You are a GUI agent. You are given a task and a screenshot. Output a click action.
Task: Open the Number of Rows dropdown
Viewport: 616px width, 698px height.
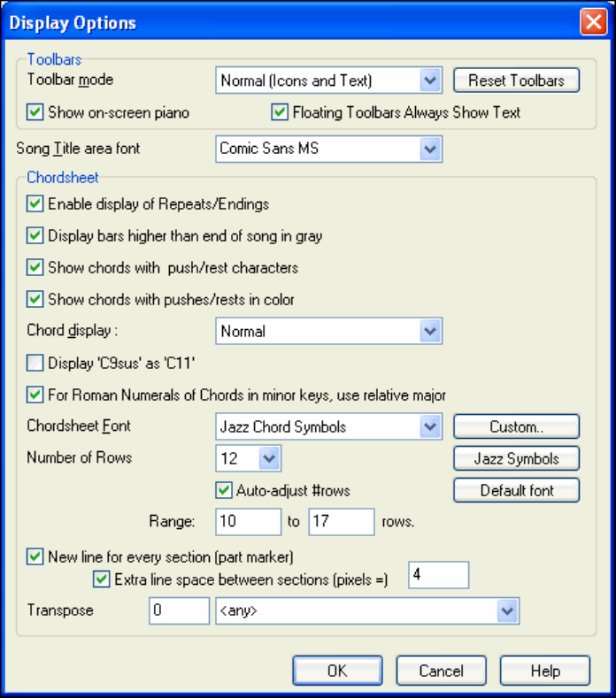pos(270,458)
